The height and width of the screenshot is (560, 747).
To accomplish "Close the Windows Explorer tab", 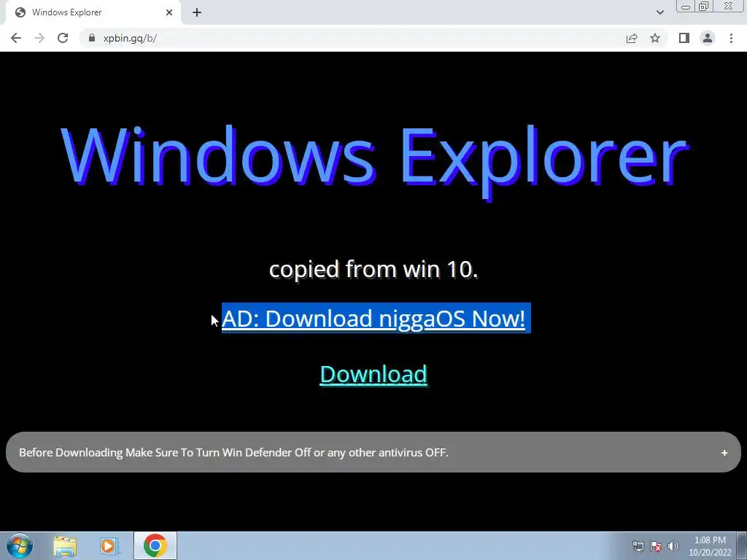I will 169,12.
